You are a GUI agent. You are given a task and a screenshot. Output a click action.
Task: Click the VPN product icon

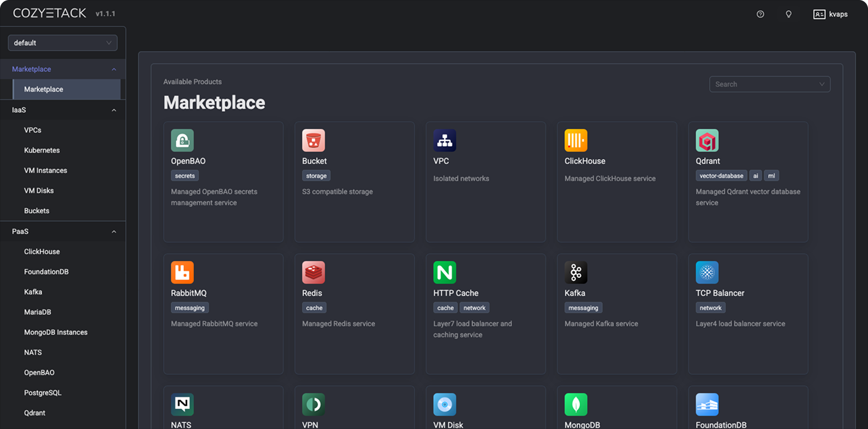click(x=313, y=405)
